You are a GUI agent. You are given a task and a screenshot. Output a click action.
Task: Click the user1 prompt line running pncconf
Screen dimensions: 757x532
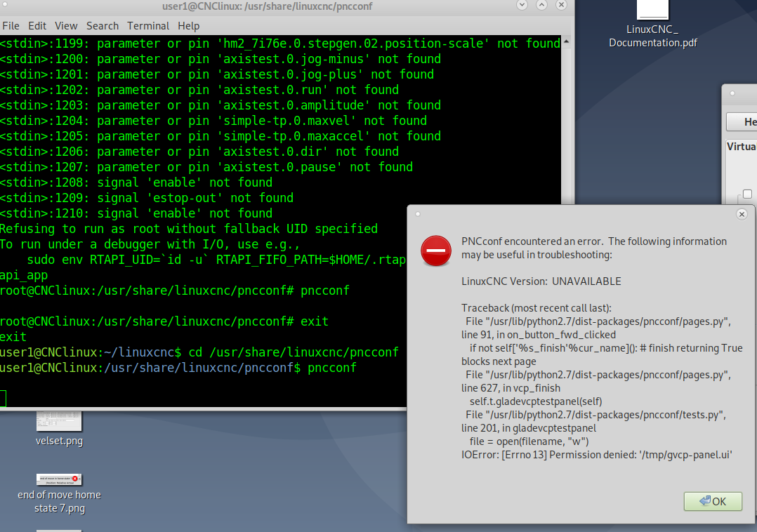(178, 368)
